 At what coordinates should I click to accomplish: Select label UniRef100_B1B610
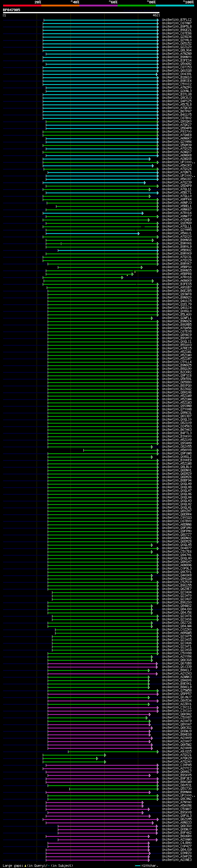coord(176,78)
